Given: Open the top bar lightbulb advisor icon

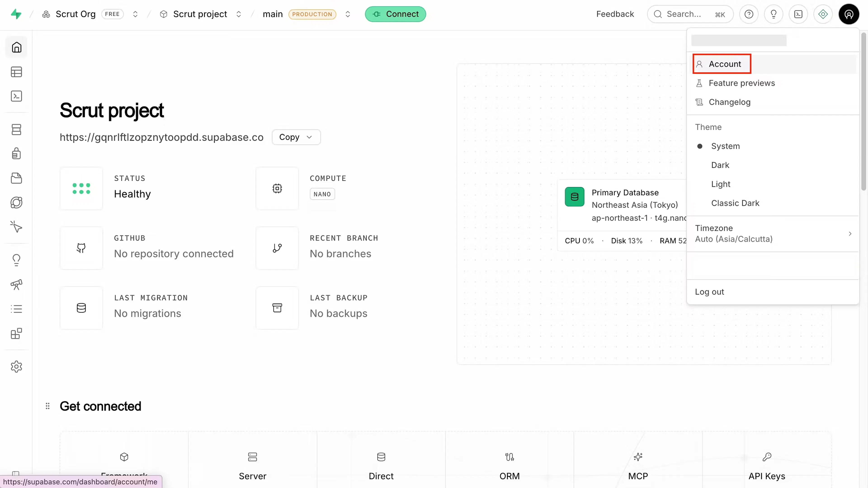Looking at the screenshot, I should coord(774,14).
